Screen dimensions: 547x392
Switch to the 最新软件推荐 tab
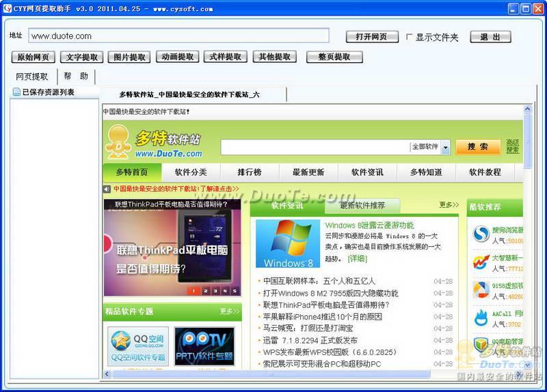tap(362, 206)
